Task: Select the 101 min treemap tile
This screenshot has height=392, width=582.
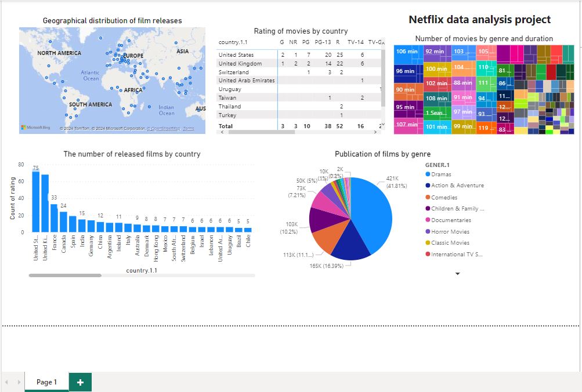Action: 438,127
